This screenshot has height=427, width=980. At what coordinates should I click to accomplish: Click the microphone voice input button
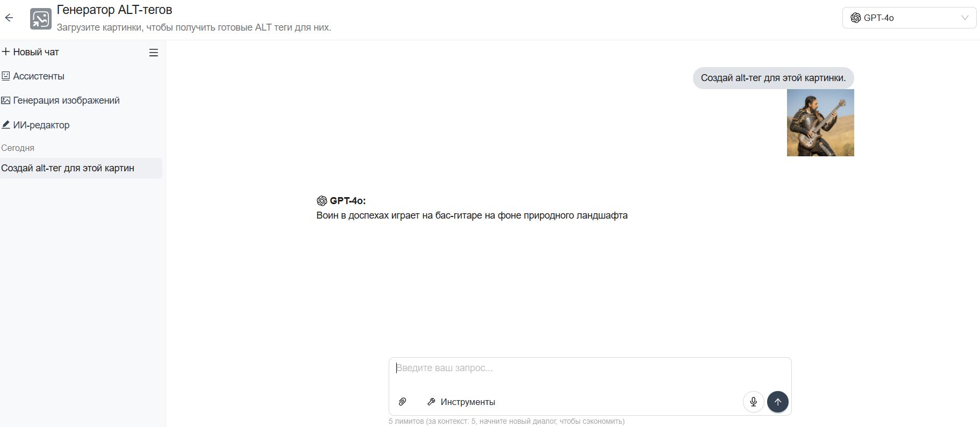(754, 402)
